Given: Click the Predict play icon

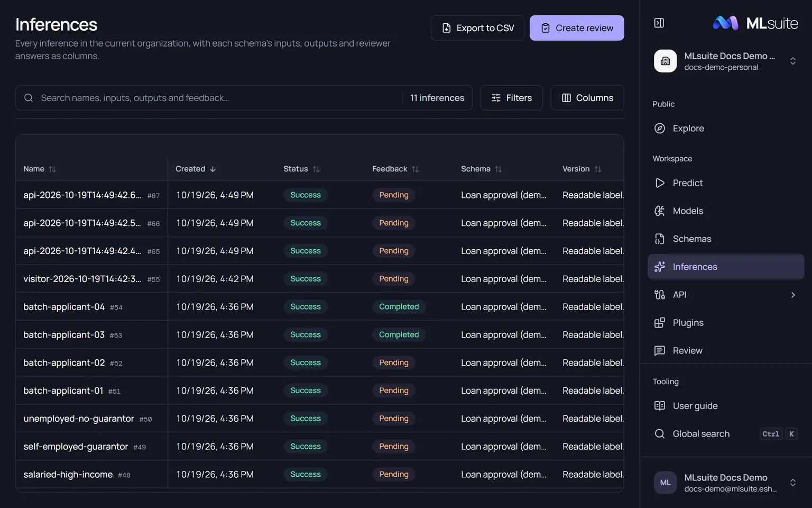Looking at the screenshot, I should point(659,183).
